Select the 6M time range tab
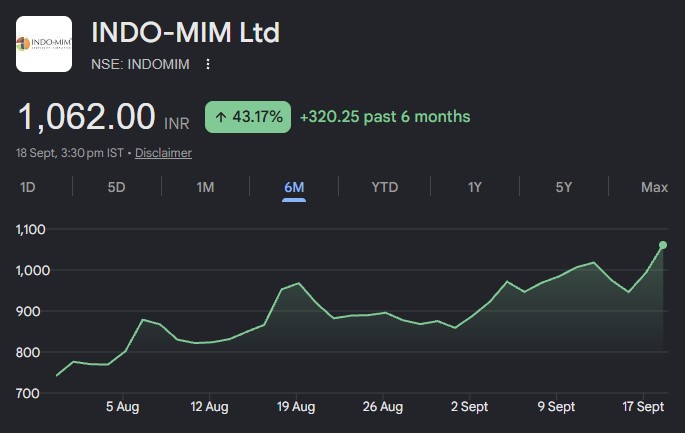Screen dimensions: 685x433 [x=294, y=187]
